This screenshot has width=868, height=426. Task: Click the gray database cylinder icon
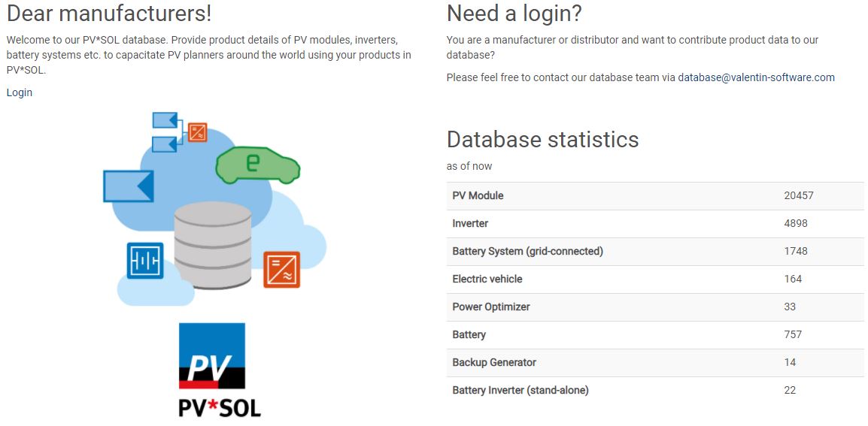pos(212,243)
